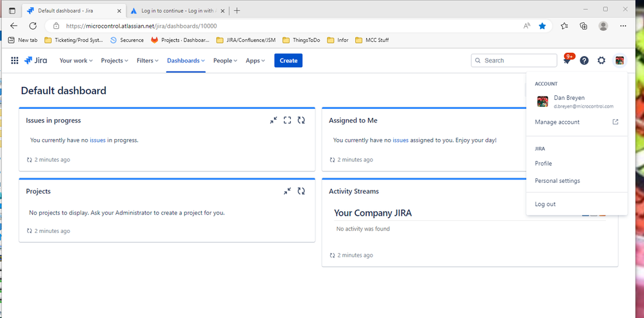This screenshot has width=644, height=318.
Task: Open the Jira app switcher grid icon
Action: (14, 61)
